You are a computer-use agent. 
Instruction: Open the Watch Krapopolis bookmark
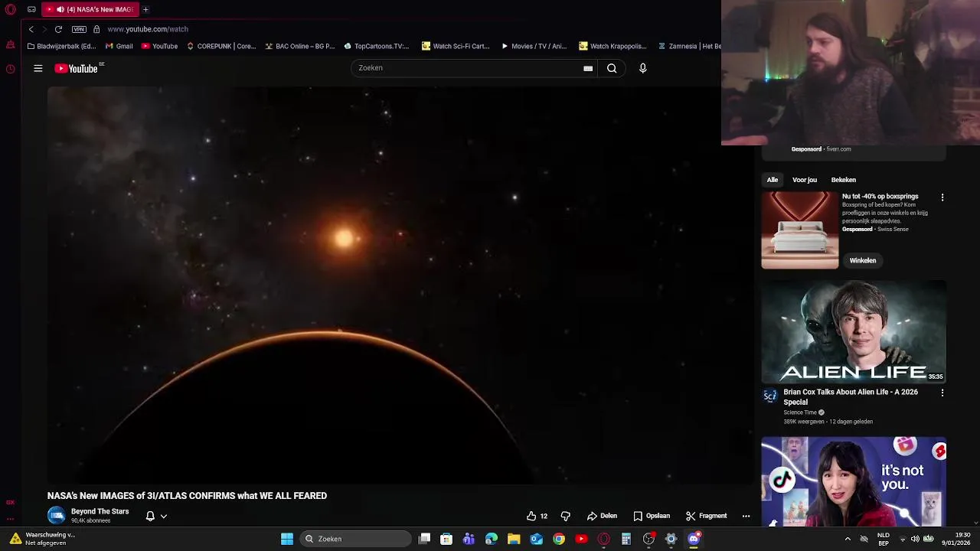612,46
